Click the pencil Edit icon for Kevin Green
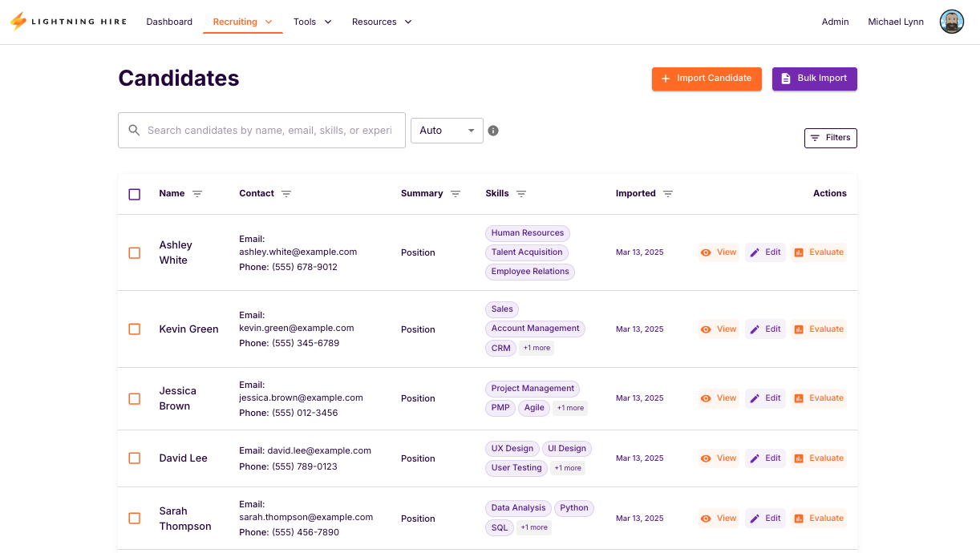The image size is (980, 553). click(x=754, y=329)
